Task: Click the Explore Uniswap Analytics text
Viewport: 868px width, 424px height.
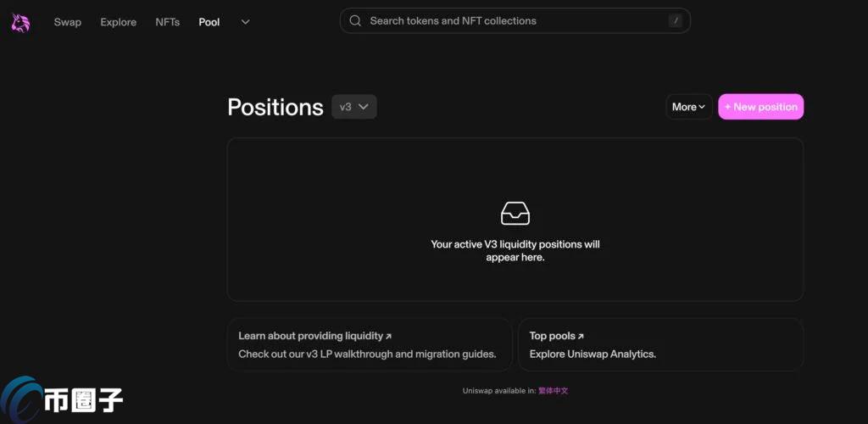Action: click(x=593, y=354)
